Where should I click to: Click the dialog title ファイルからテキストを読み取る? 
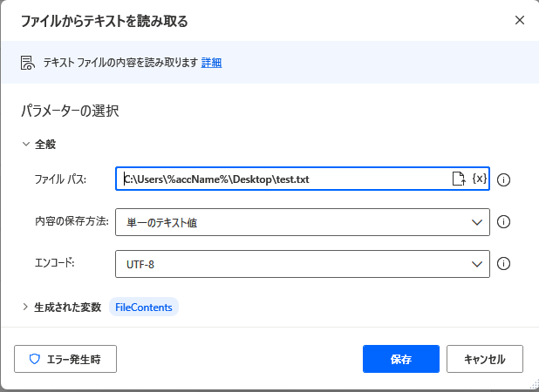[x=105, y=21]
